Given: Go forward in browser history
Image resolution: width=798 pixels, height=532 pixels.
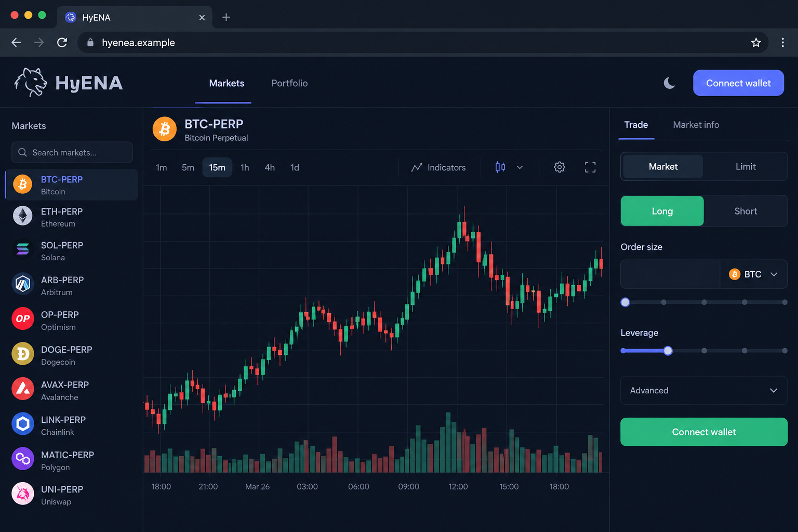Looking at the screenshot, I should pos(39,43).
